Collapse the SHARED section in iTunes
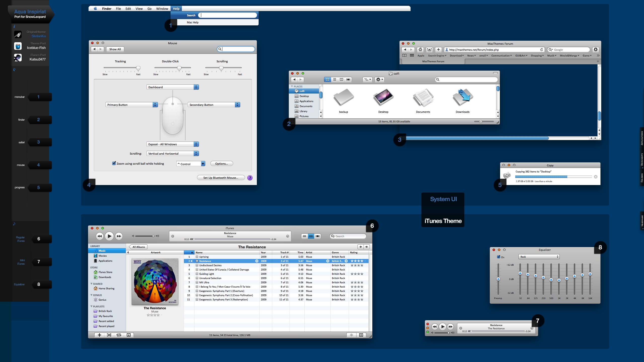The image size is (644, 362). coord(91,284)
